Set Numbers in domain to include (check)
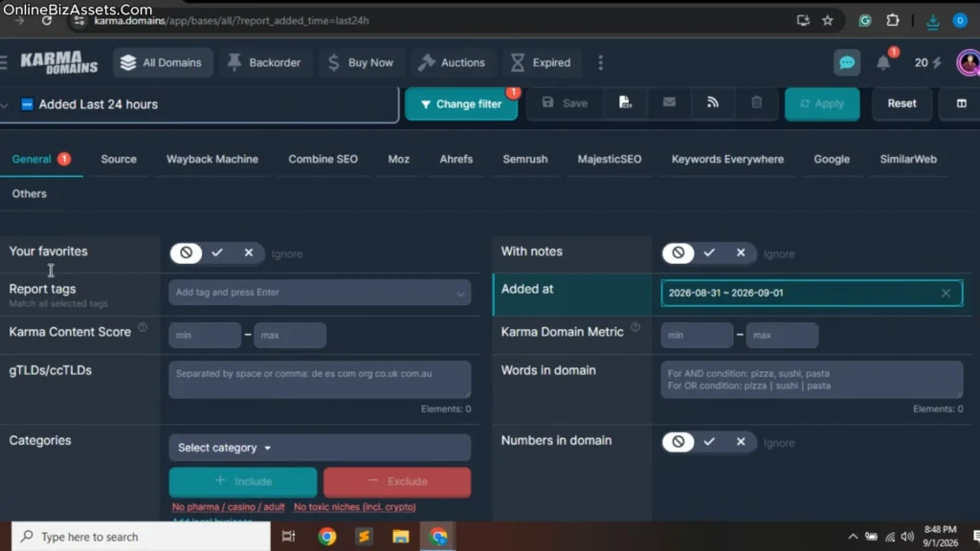Viewport: 980px width, 551px height. tap(709, 442)
